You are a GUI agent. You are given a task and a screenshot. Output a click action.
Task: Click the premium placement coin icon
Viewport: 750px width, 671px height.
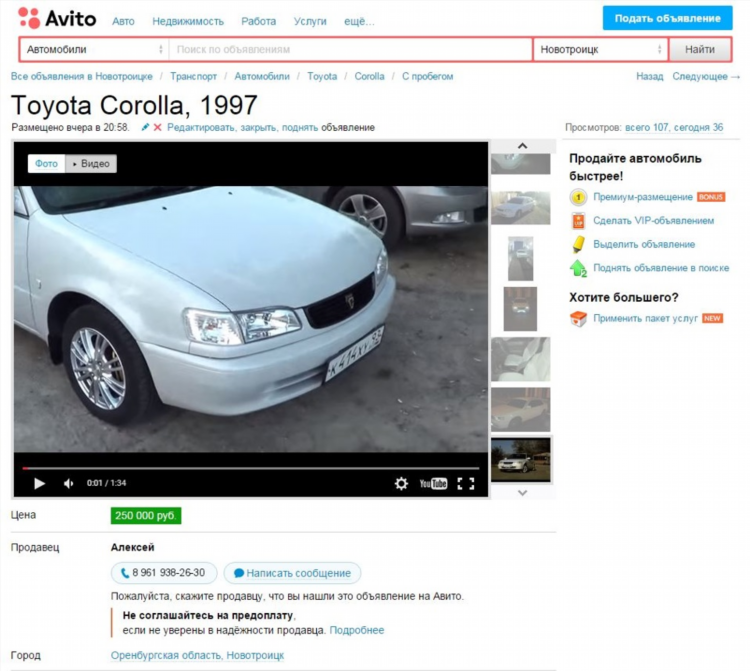pyautogui.click(x=578, y=197)
